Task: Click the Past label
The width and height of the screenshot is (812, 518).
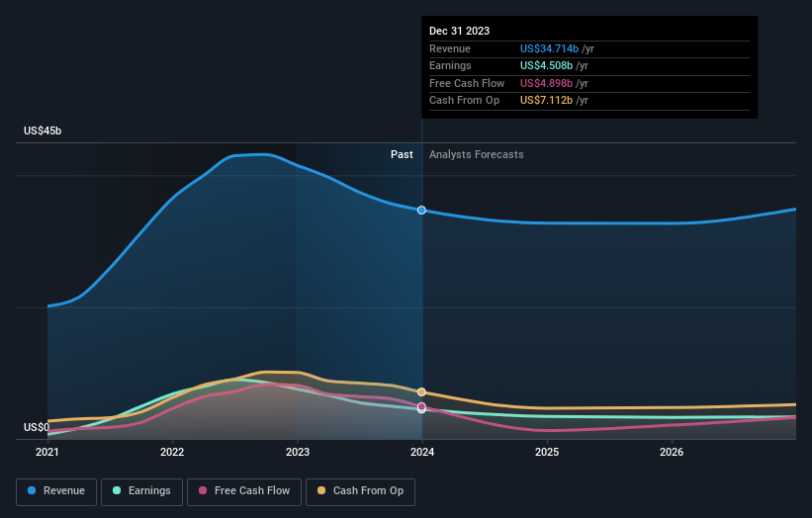Action: pos(402,155)
